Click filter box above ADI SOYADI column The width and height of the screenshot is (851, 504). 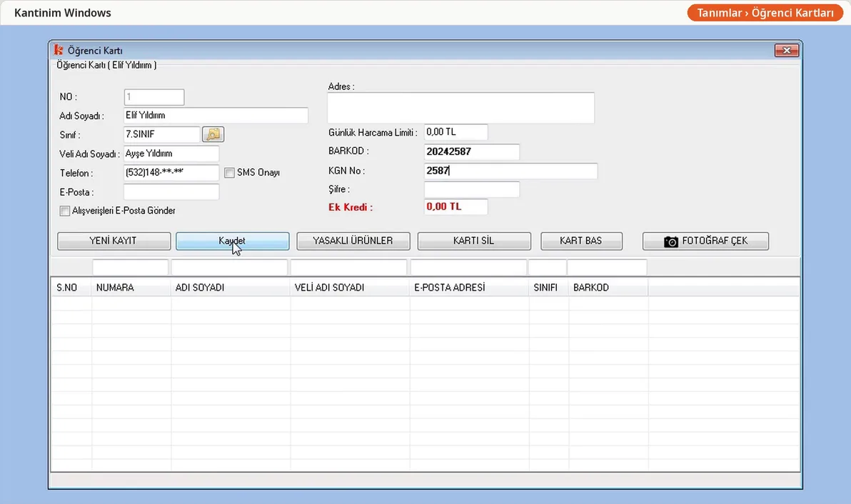(x=230, y=267)
